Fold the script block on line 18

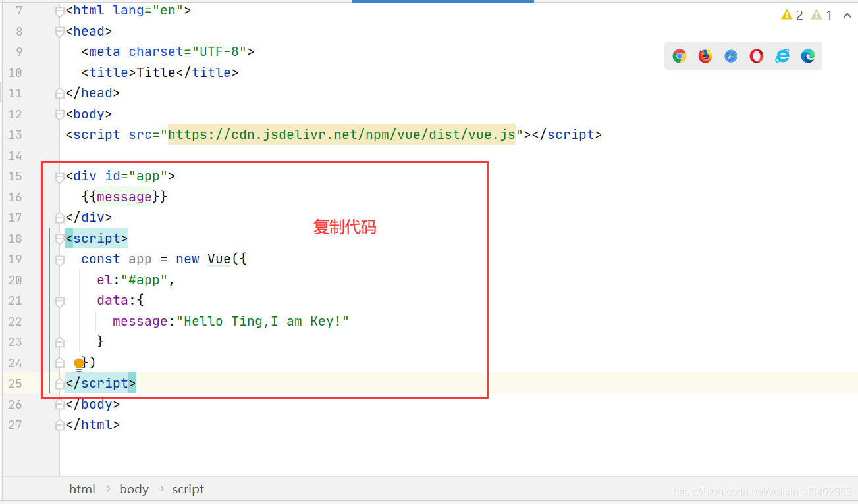(x=60, y=238)
